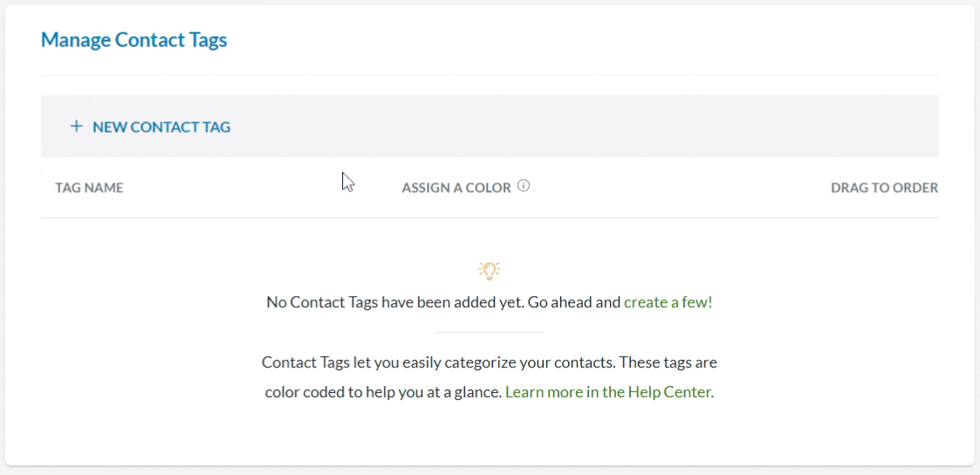
Task: Select the ASSIGN A COLOR column header
Action: (x=456, y=188)
